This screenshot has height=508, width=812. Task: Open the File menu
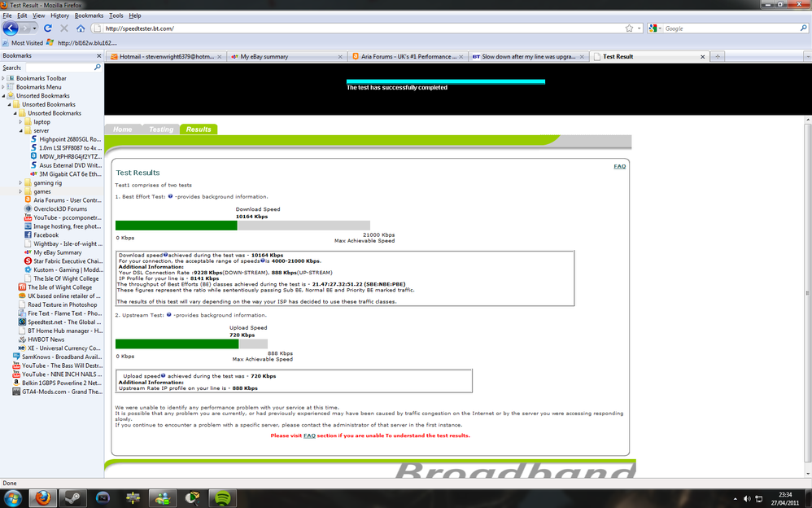coord(7,15)
